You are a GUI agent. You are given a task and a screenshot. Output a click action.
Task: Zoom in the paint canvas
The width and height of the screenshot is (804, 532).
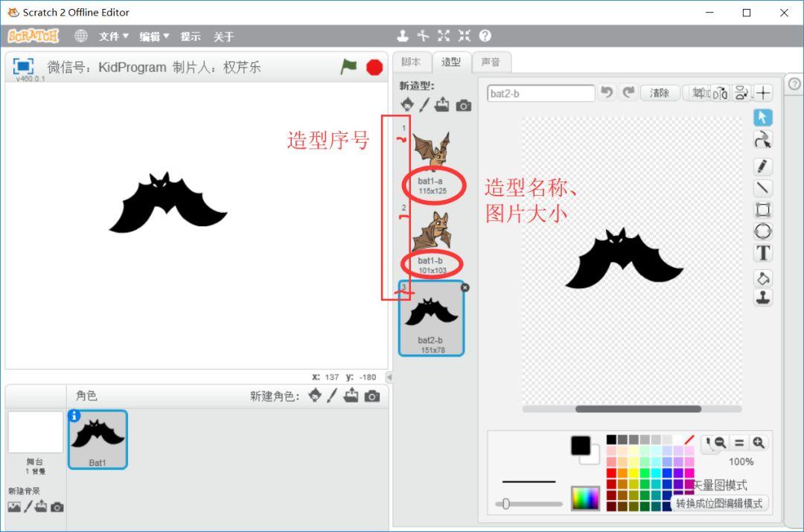click(759, 442)
